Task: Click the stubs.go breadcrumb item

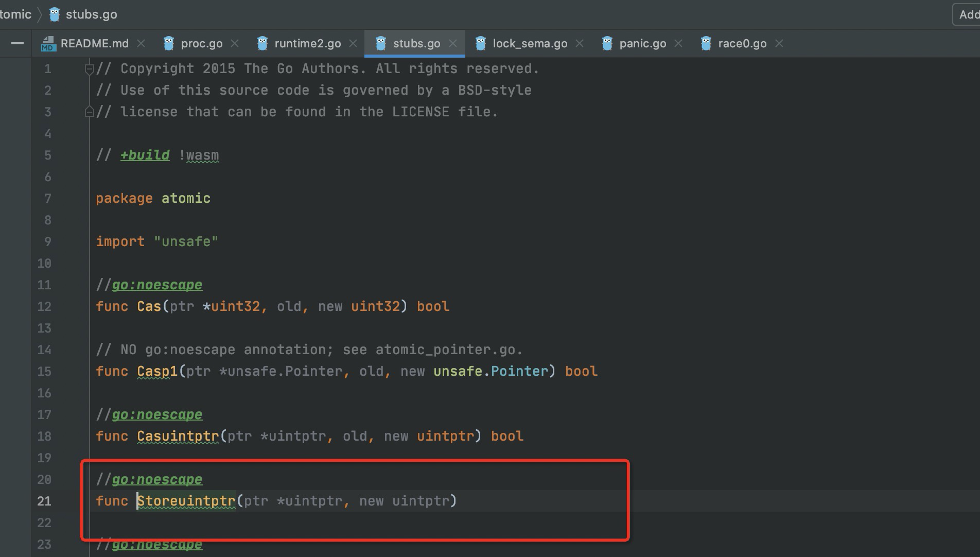Action: point(91,14)
